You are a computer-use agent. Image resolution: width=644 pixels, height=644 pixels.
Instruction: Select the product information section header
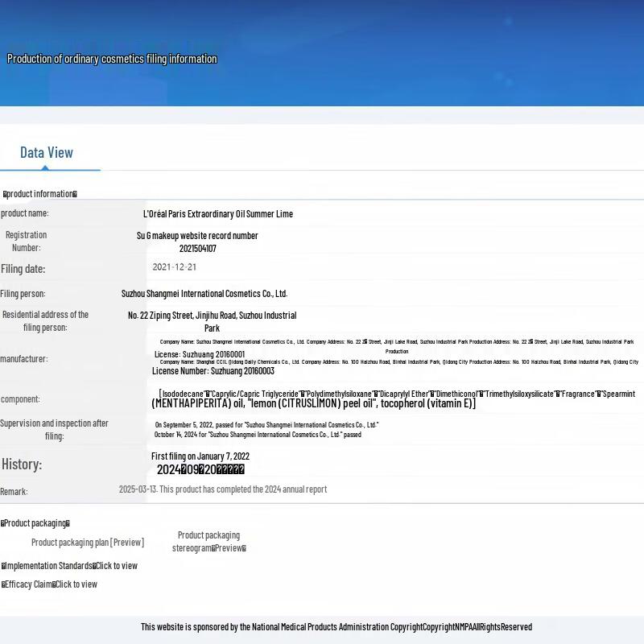(40, 194)
